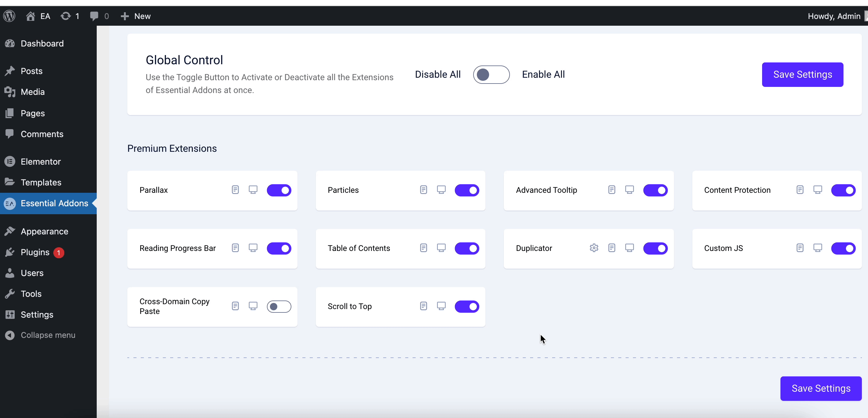
Task: View Custom JS demo monitor icon
Action: 817,248
